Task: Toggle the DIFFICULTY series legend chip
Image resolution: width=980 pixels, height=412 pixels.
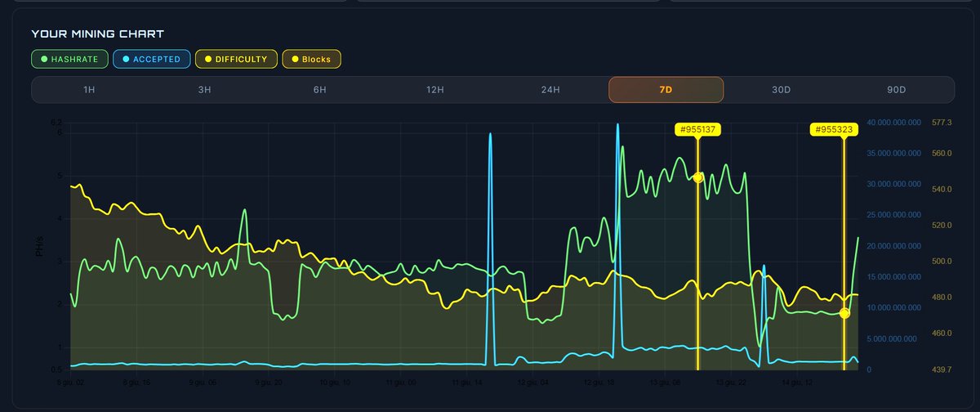Action: click(x=236, y=59)
